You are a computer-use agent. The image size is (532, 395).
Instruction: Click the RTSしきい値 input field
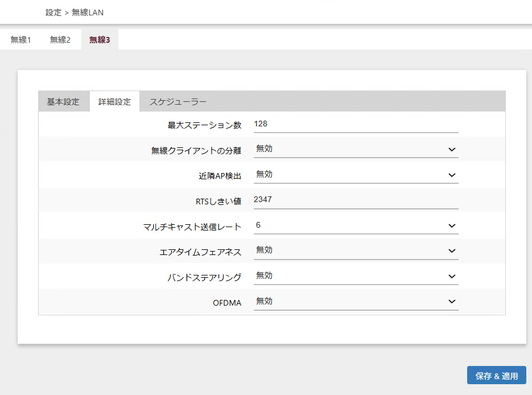356,200
